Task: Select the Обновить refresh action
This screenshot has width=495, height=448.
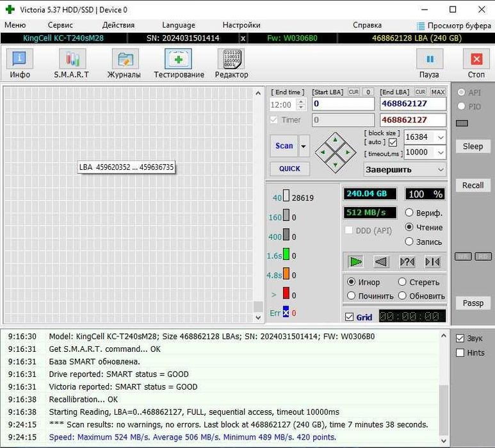Action: (x=402, y=295)
